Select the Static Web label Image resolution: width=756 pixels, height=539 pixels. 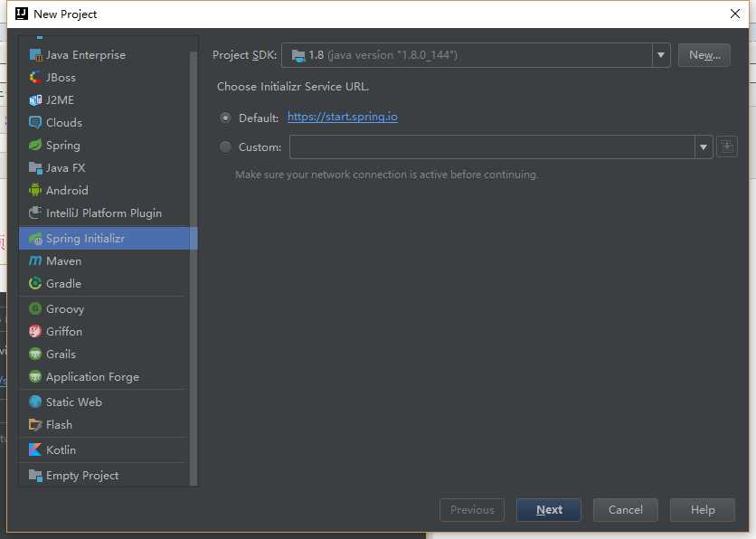tap(74, 402)
